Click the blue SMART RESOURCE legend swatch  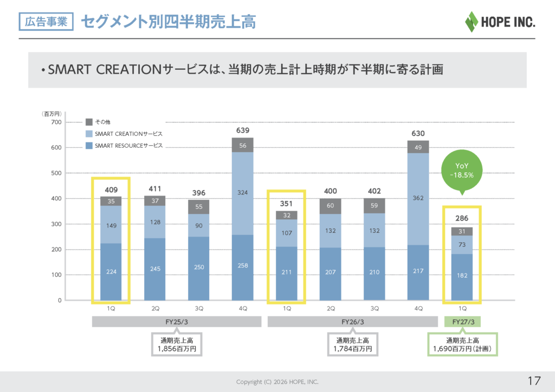pos(89,146)
